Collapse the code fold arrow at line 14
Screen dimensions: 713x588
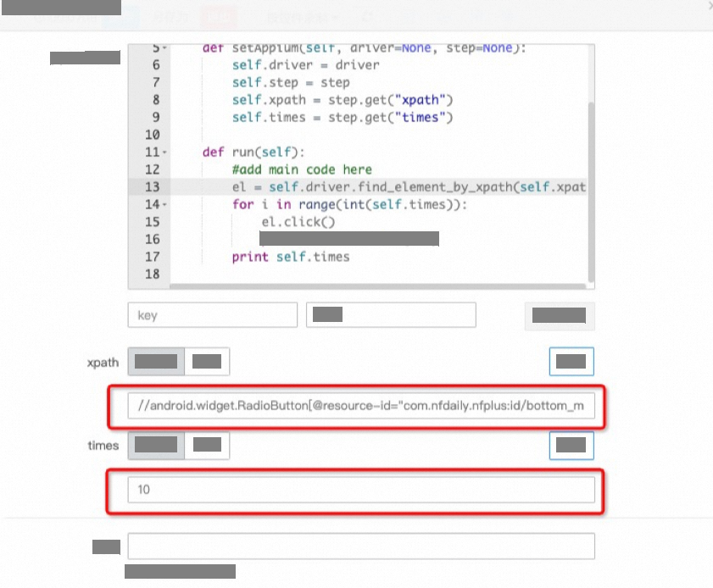[164, 204]
